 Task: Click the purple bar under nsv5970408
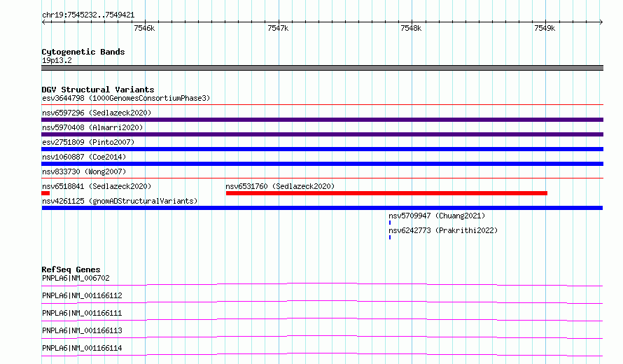click(322, 134)
